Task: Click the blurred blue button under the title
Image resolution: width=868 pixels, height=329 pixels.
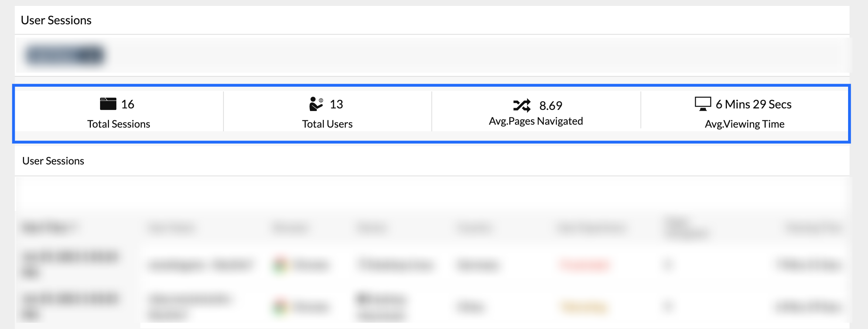Action: [x=65, y=55]
